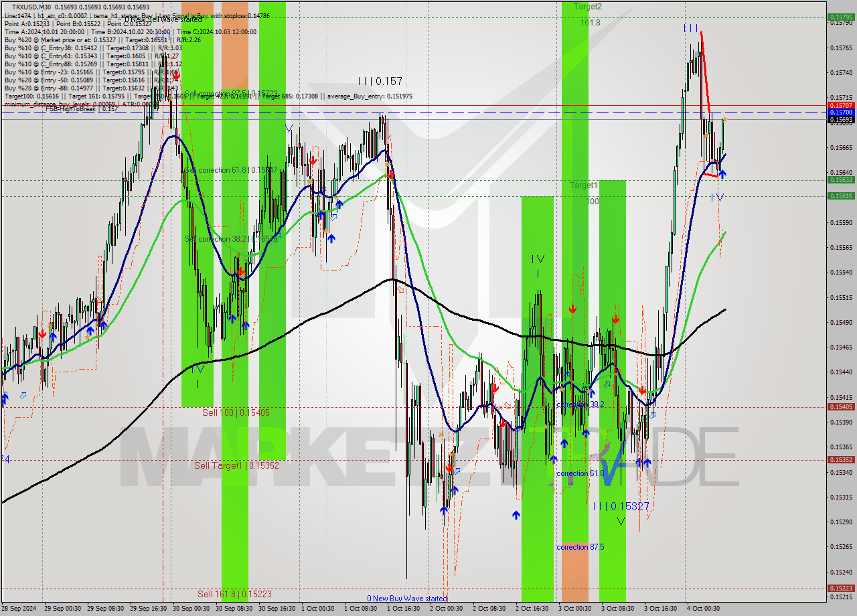The height and width of the screenshot is (616, 857).
Task: Click the 0.15240 price axis value
Action: pos(841,572)
